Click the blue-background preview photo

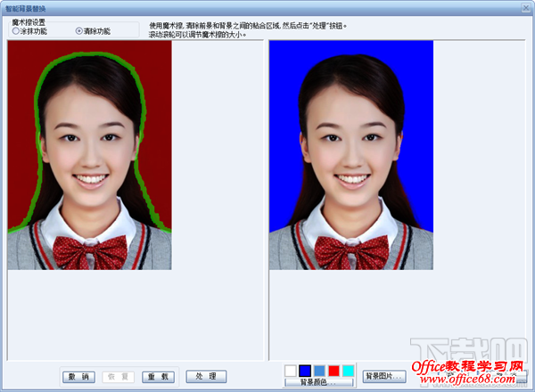pyautogui.click(x=351, y=155)
